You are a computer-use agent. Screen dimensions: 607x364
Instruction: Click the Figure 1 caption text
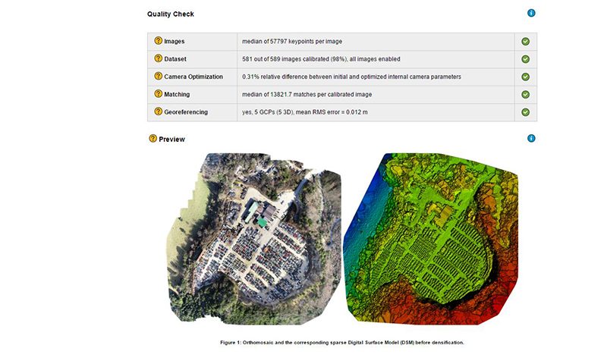(342, 342)
